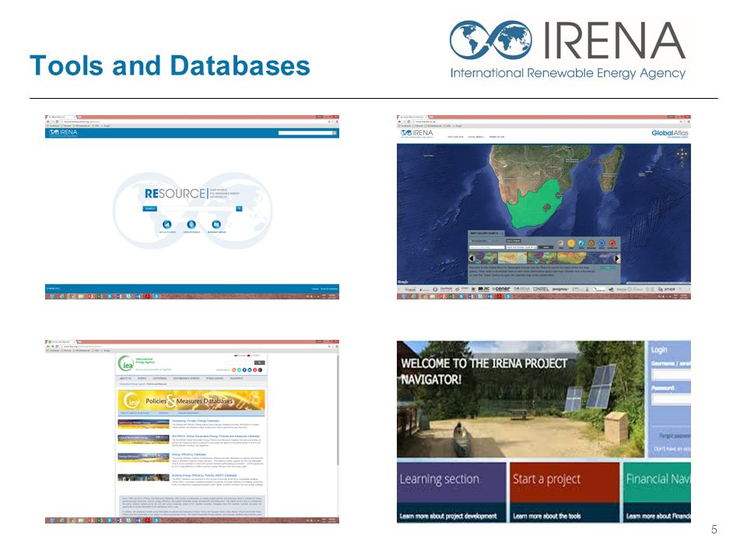Click the Learning section tile in Project Navigator
This screenshot has width=747, height=560.
(x=451, y=492)
